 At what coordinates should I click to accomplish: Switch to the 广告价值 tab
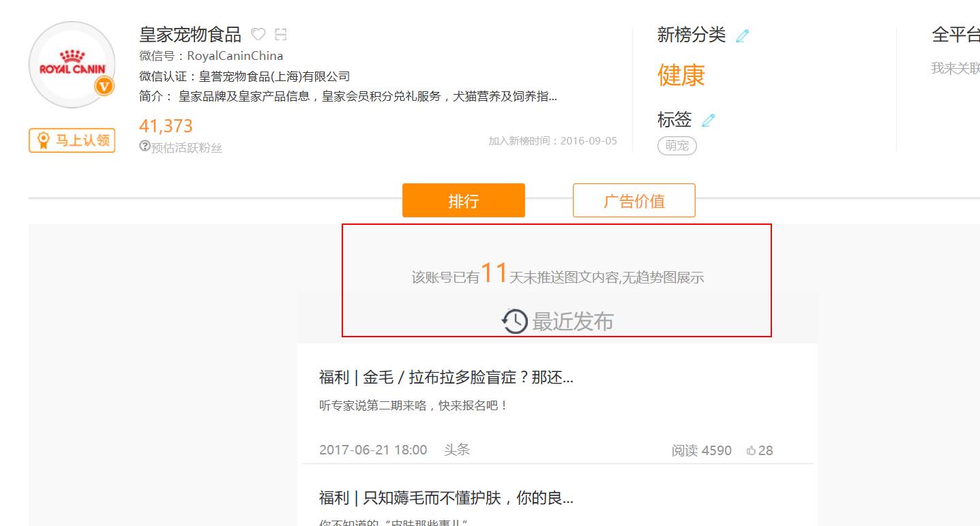coord(634,200)
